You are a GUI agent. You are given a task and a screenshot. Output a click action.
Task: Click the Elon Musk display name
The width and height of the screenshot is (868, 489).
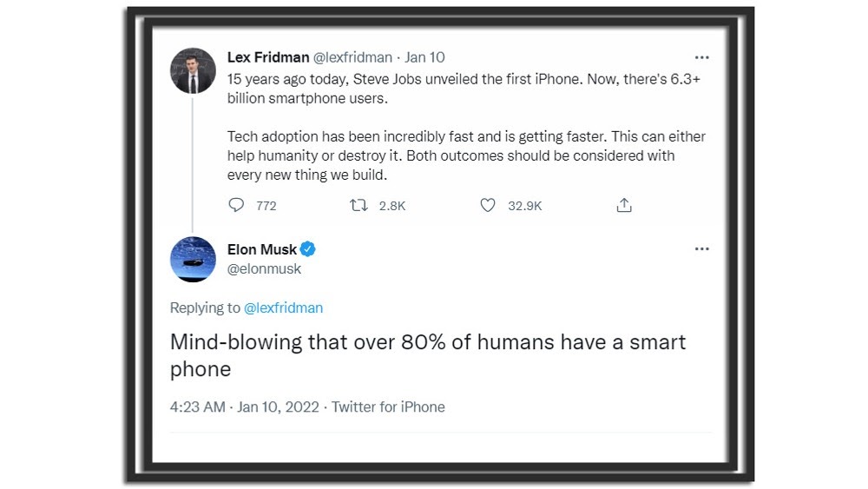[262, 249]
